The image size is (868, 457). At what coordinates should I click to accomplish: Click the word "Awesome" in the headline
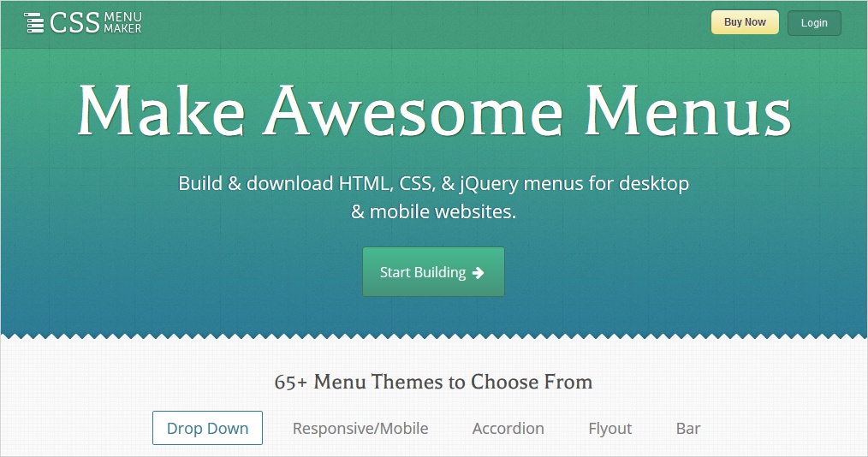(413, 112)
